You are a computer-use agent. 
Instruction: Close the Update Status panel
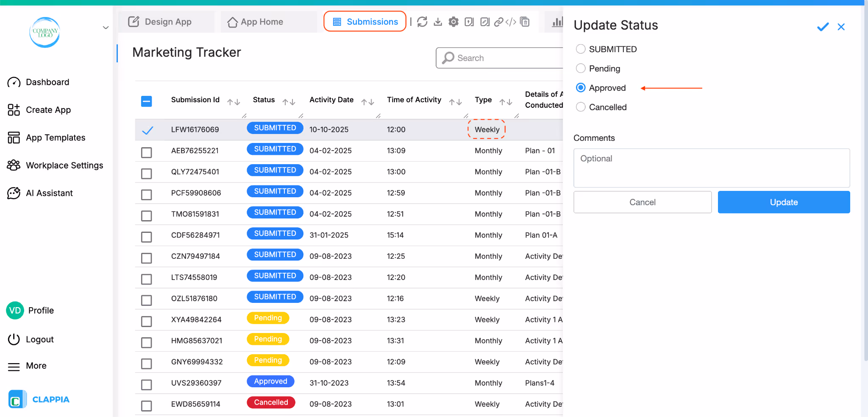tap(841, 27)
